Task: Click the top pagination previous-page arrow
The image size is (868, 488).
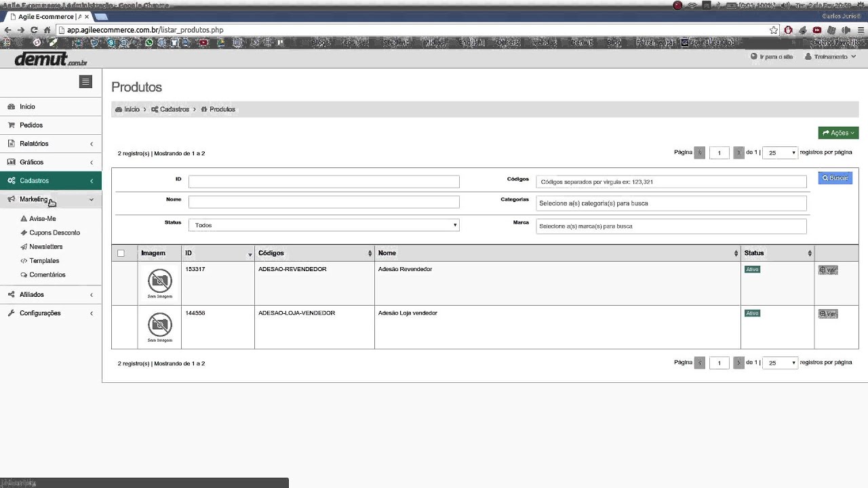Action: pyautogui.click(x=700, y=152)
